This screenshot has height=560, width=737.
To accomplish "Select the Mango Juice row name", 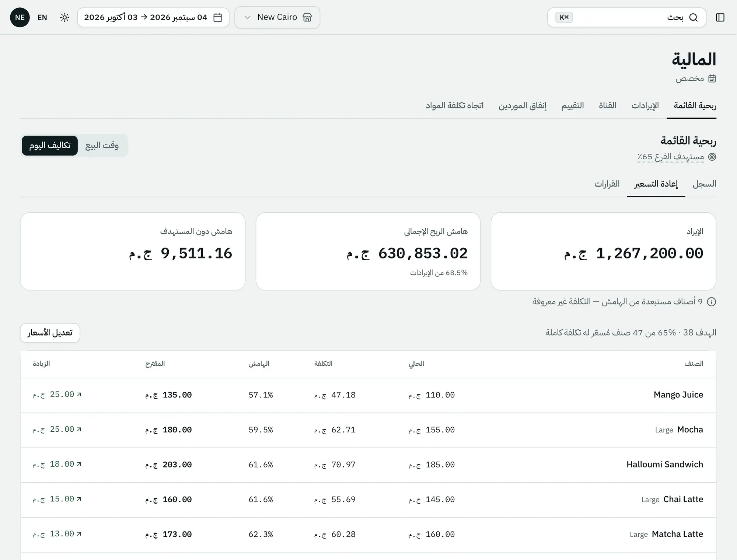I will (x=678, y=395).
